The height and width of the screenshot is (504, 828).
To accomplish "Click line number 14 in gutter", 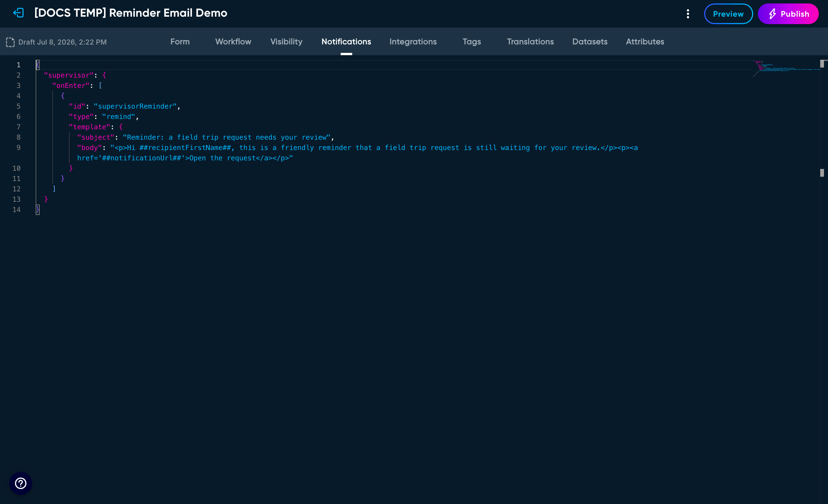I will tap(16, 209).
